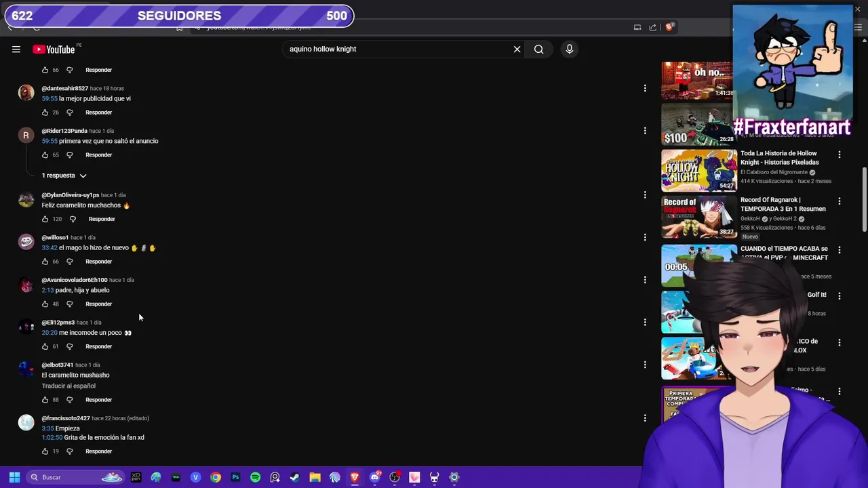Click the Windows "Buscar" search box

[75, 477]
